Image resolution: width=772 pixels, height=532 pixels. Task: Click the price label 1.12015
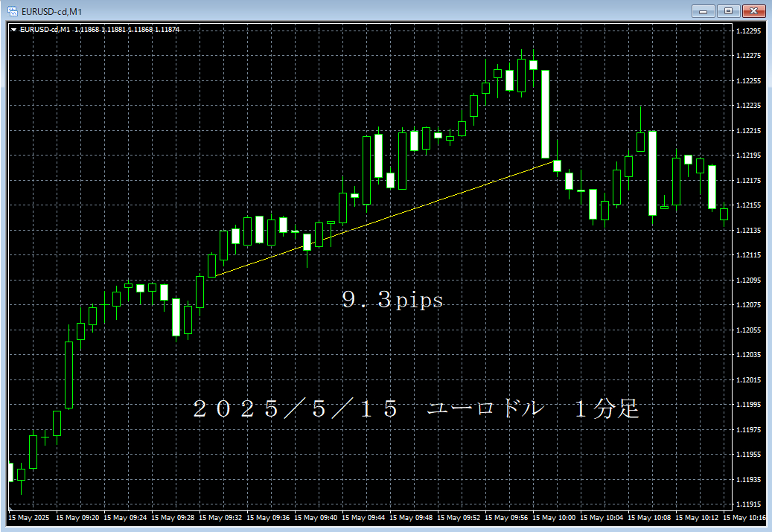point(748,380)
